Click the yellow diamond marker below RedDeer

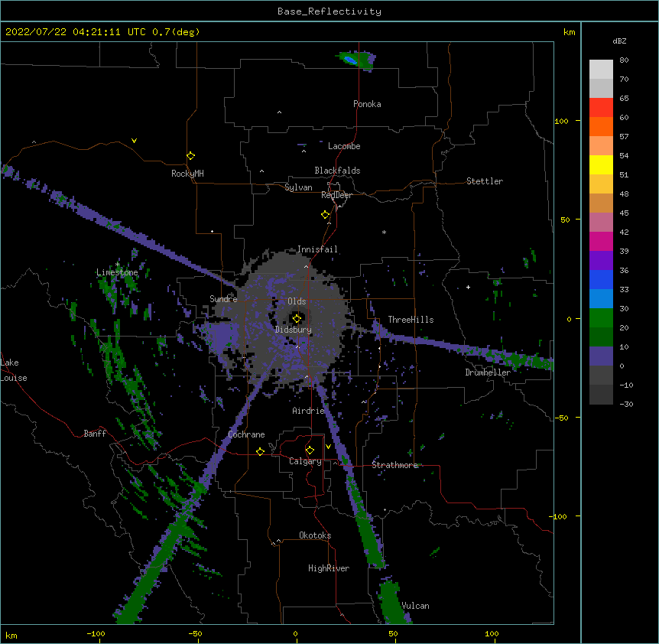(x=325, y=215)
